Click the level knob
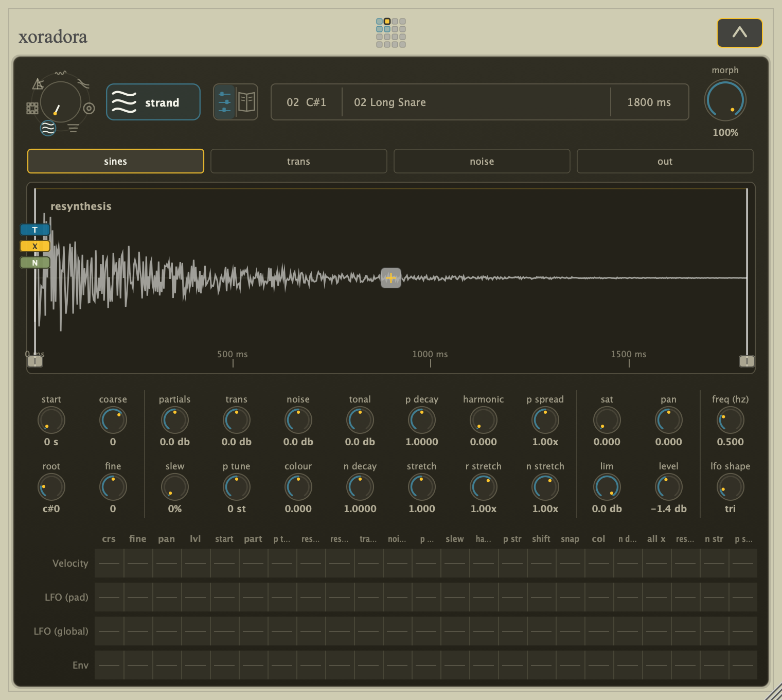 pos(669,487)
